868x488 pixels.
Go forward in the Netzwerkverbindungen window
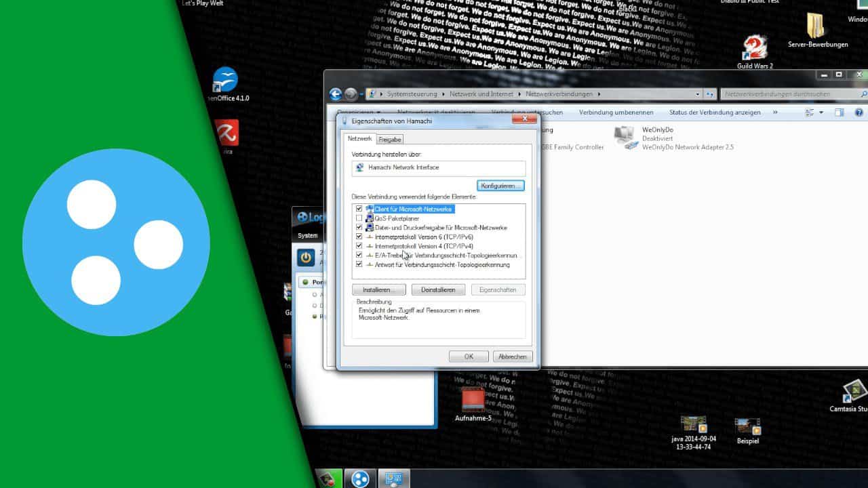(x=351, y=94)
